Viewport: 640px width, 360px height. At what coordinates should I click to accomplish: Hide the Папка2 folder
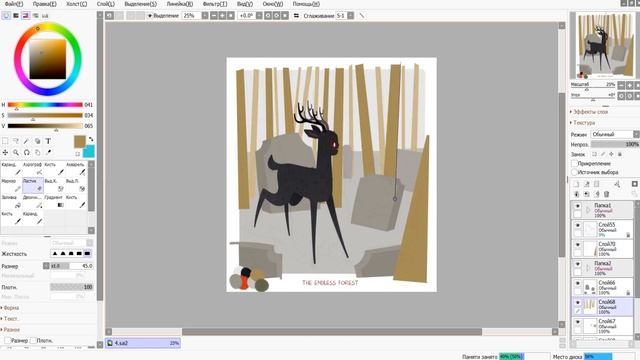pos(577,264)
